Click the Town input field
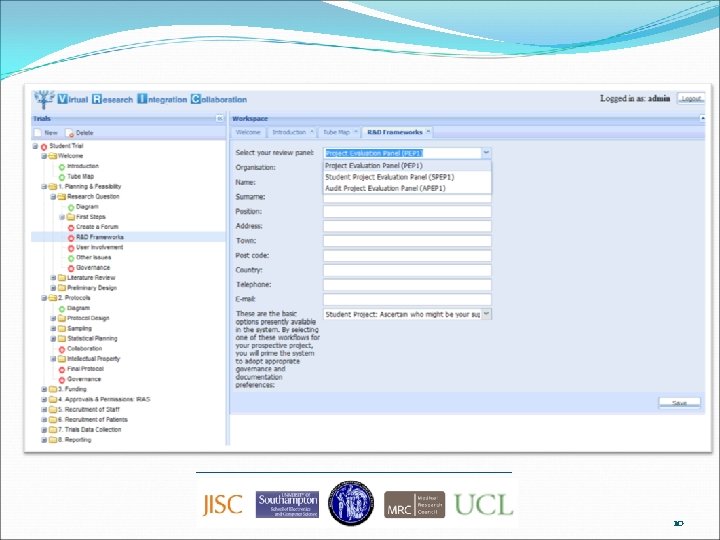Image resolution: width=720 pixels, height=540 pixels. tap(407, 241)
